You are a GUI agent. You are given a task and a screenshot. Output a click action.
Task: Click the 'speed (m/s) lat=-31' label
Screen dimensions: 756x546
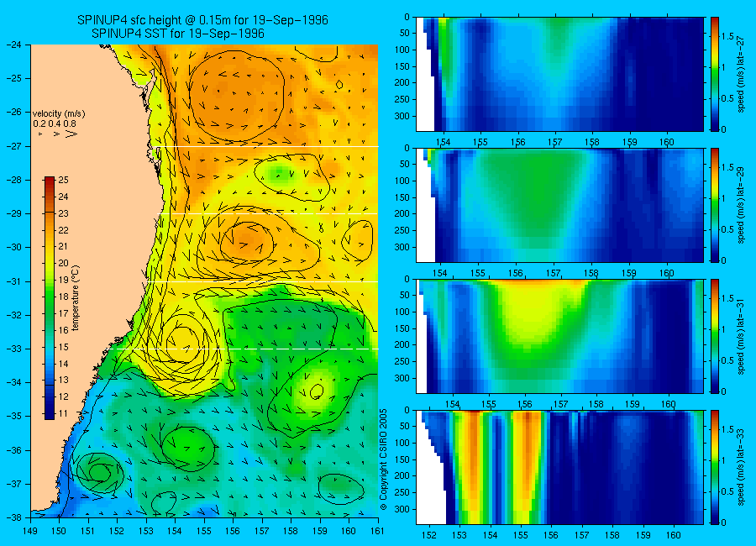(741, 336)
